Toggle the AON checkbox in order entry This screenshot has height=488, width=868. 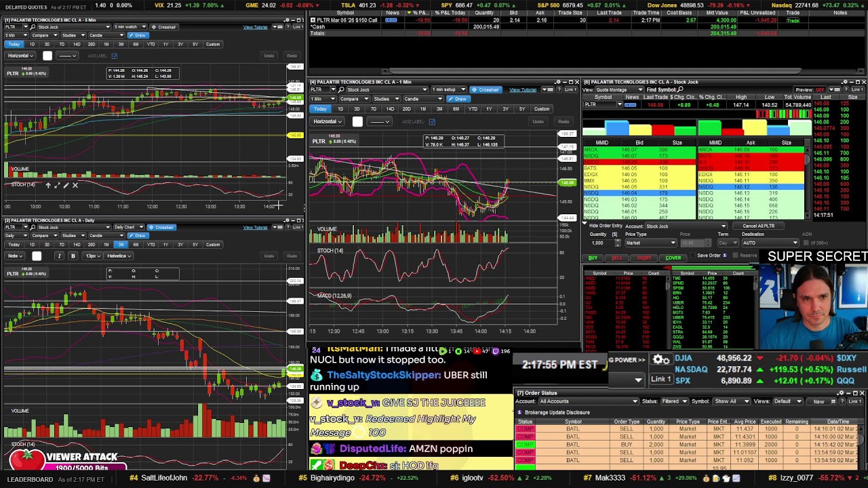tap(806, 243)
